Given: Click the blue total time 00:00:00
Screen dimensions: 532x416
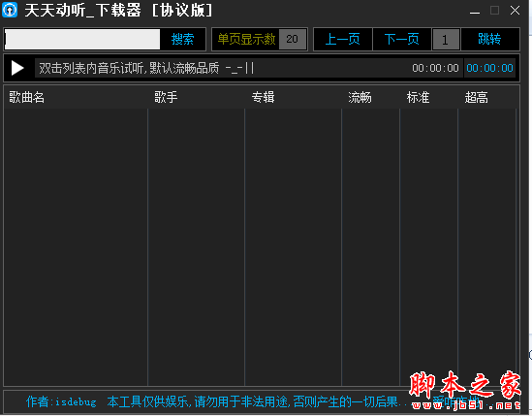Looking at the screenshot, I should (x=489, y=68).
